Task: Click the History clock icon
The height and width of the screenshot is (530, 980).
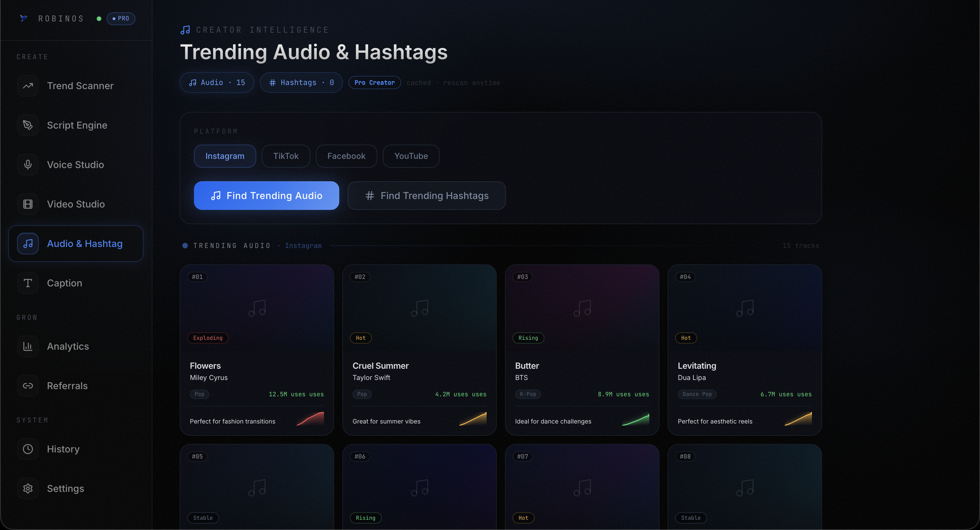Action: [28, 449]
